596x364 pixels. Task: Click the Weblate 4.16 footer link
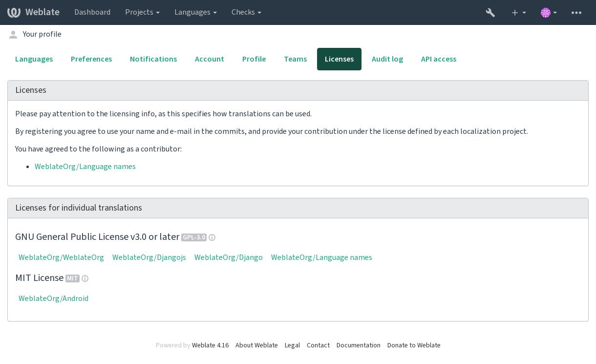(x=210, y=345)
